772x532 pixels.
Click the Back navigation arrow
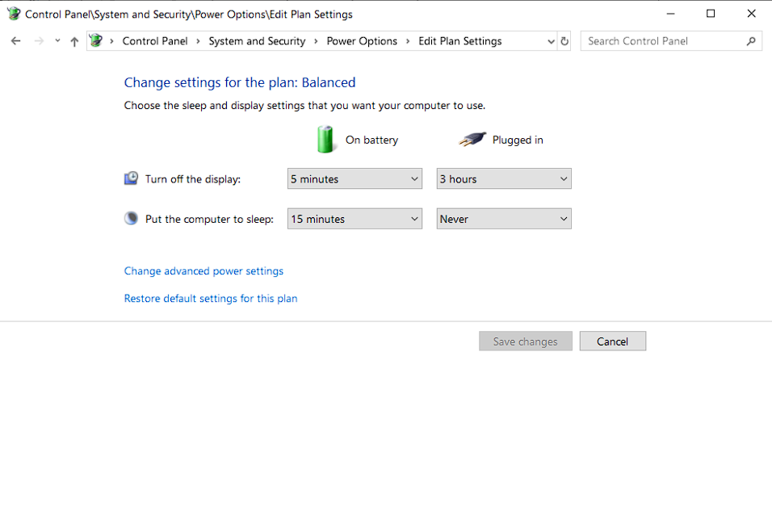(16, 41)
